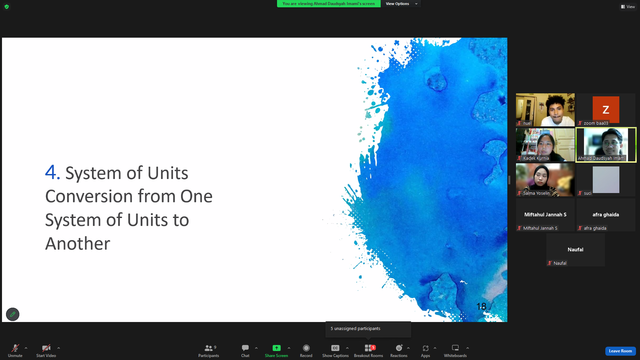Select Kadek Kurnia's video thumbnail

tap(545, 145)
